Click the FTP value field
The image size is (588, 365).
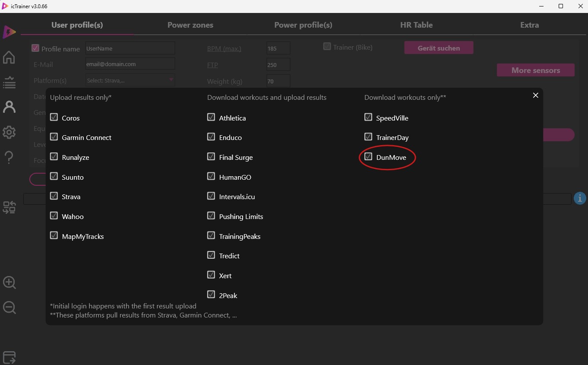[278, 65]
